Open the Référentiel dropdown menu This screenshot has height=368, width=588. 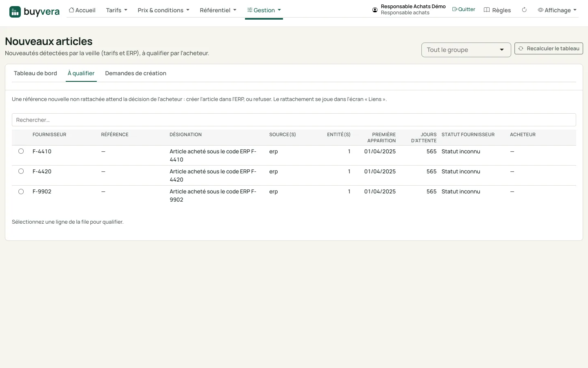[218, 10]
